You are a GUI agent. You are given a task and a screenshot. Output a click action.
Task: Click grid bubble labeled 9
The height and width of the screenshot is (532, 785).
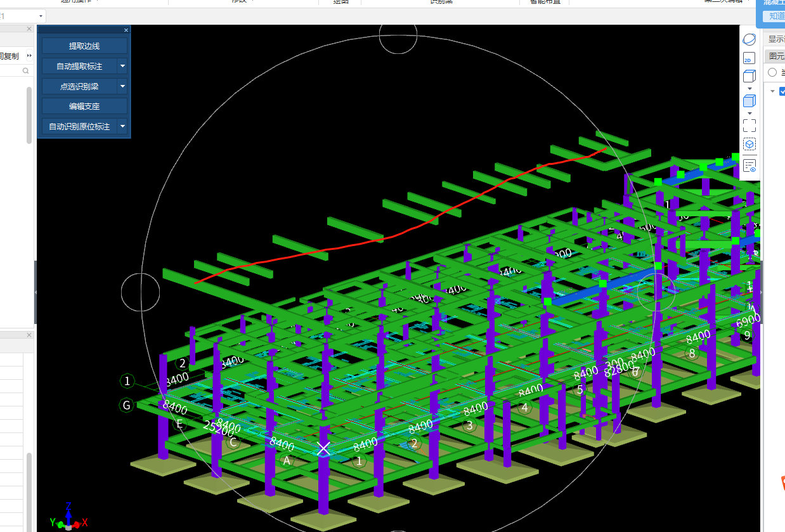click(747, 335)
